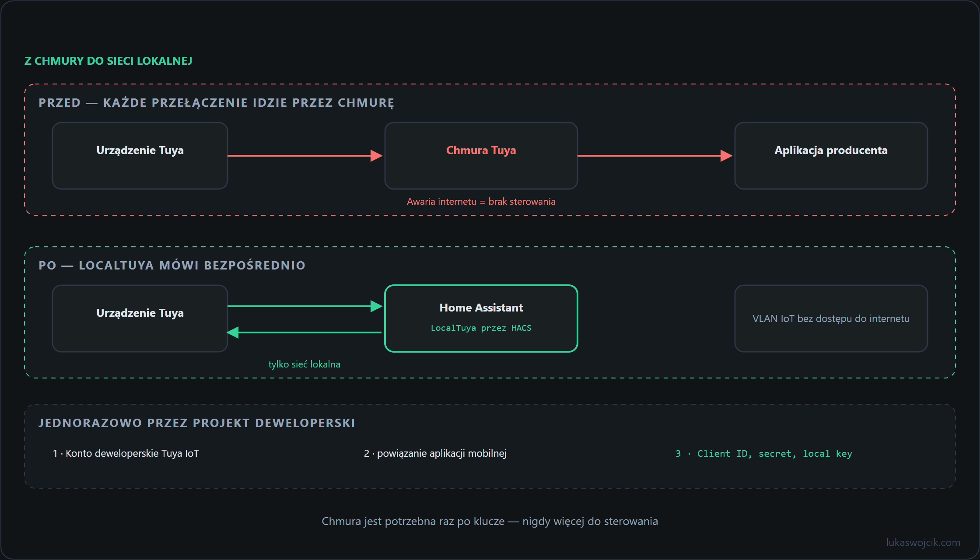
Task: Click the green text "LocalTuya przez HACS"
Action: pos(481,328)
